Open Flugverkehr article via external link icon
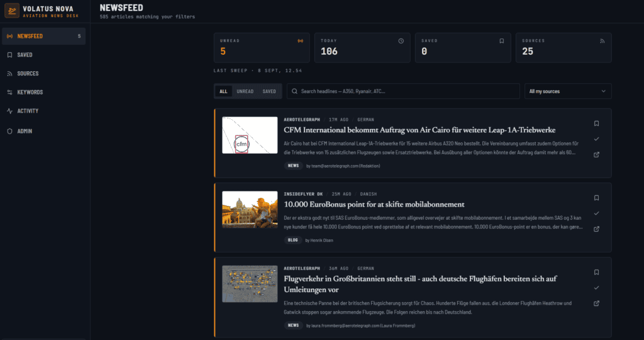The height and width of the screenshot is (340, 644). [x=596, y=303]
